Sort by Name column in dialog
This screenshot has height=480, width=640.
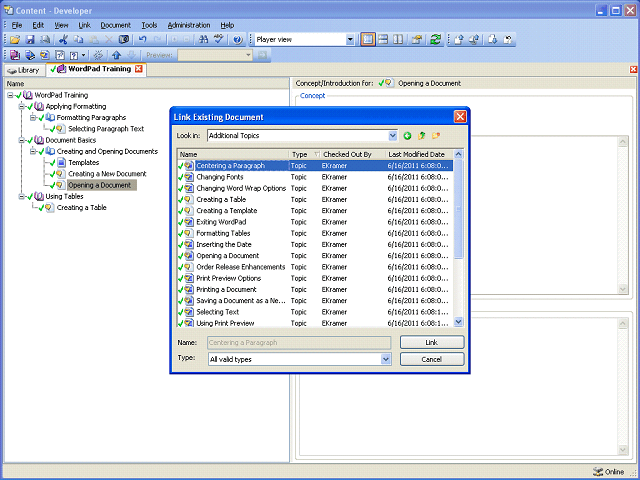(233, 154)
